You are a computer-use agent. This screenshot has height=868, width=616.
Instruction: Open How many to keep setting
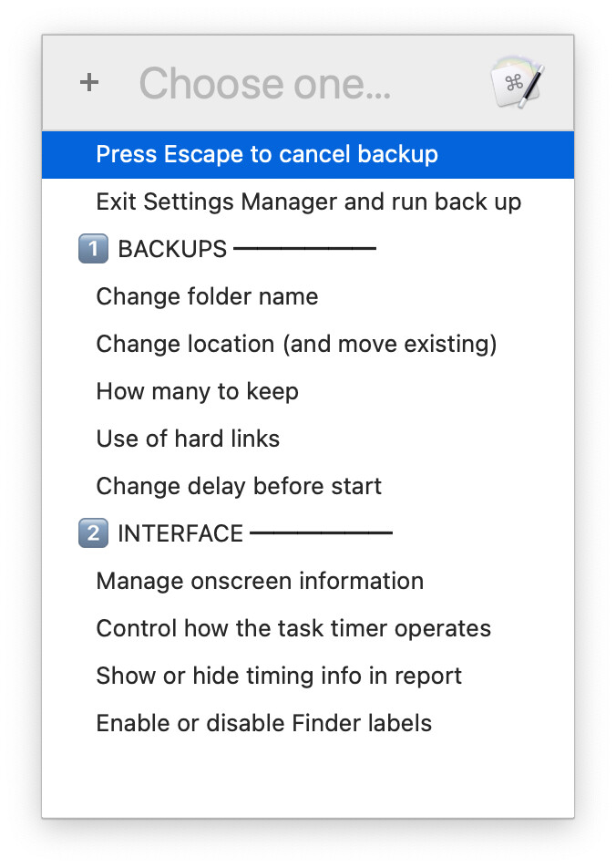(308, 391)
